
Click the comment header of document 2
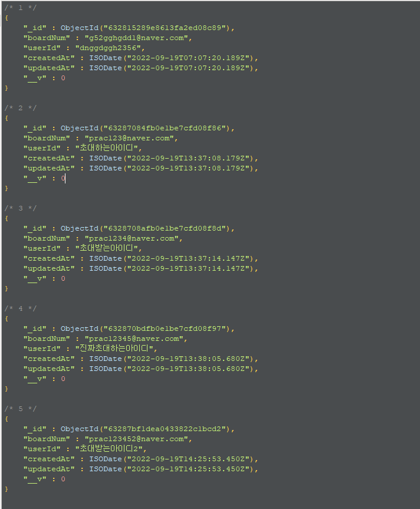coord(21,108)
